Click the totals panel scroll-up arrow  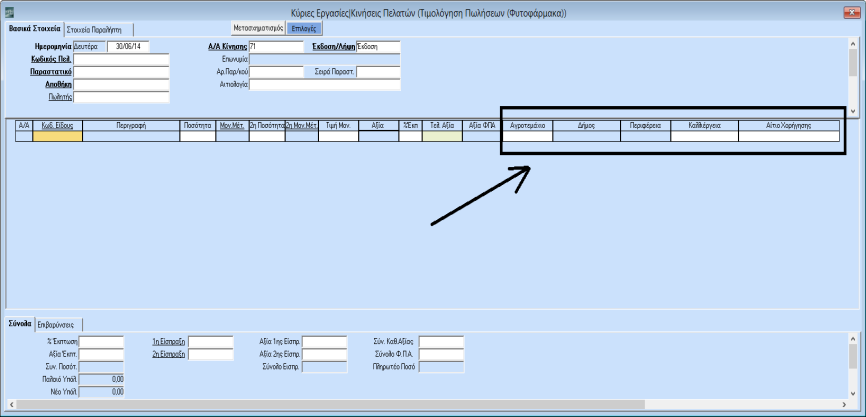[854, 339]
